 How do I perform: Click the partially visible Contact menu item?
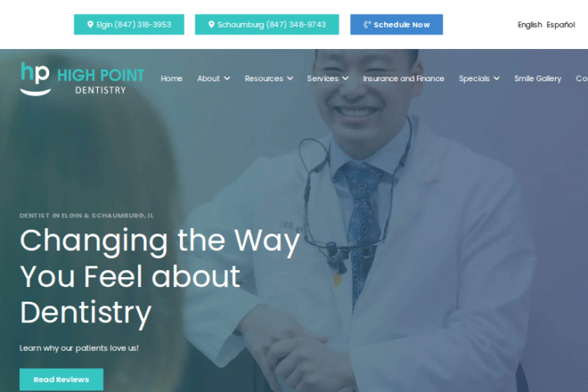point(582,78)
